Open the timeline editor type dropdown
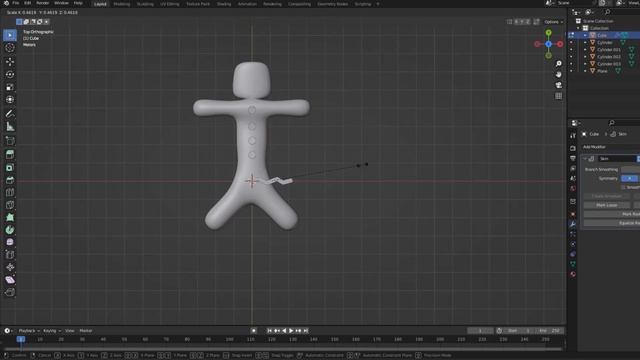This screenshot has width=640, height=360. (8, 331)
